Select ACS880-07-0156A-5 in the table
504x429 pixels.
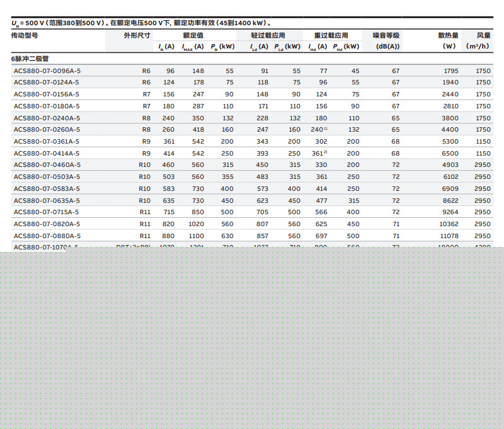point(46,94)
